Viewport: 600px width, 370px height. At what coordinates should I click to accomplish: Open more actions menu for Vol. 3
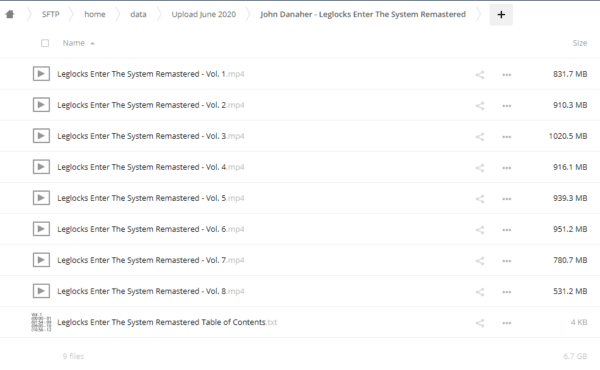pyautogui.click(x=507, y=137)
